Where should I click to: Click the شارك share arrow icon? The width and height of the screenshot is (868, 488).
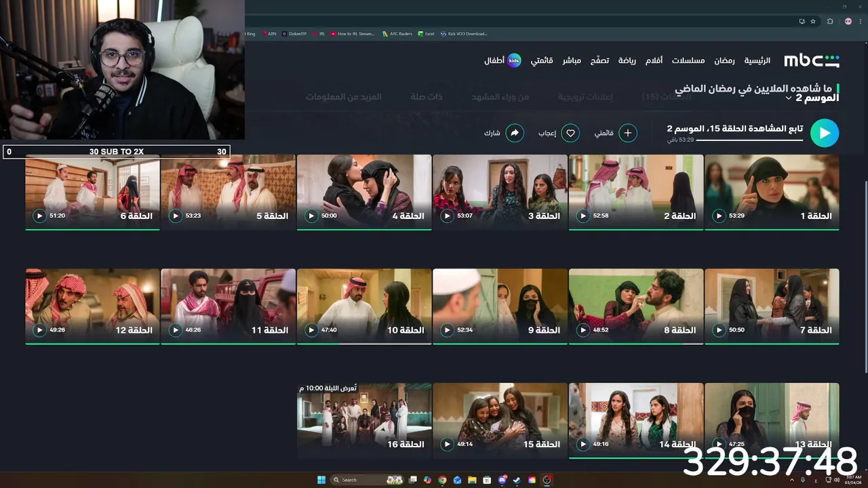(514, 134)
